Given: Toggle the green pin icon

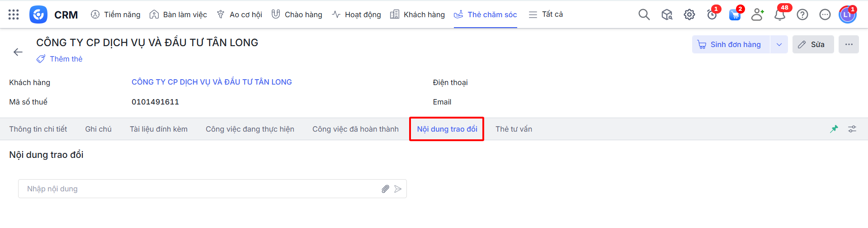Looking at the screenshot, I should pos(834,129).
